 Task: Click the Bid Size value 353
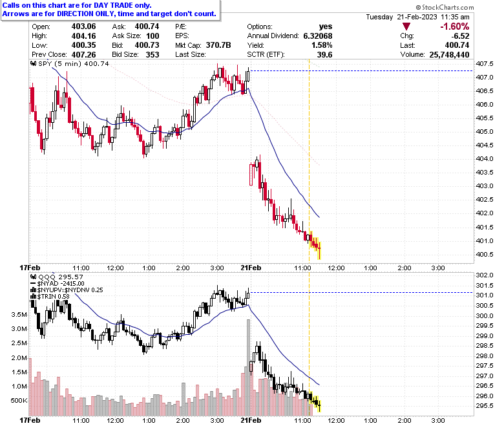[x=152, y=55]
